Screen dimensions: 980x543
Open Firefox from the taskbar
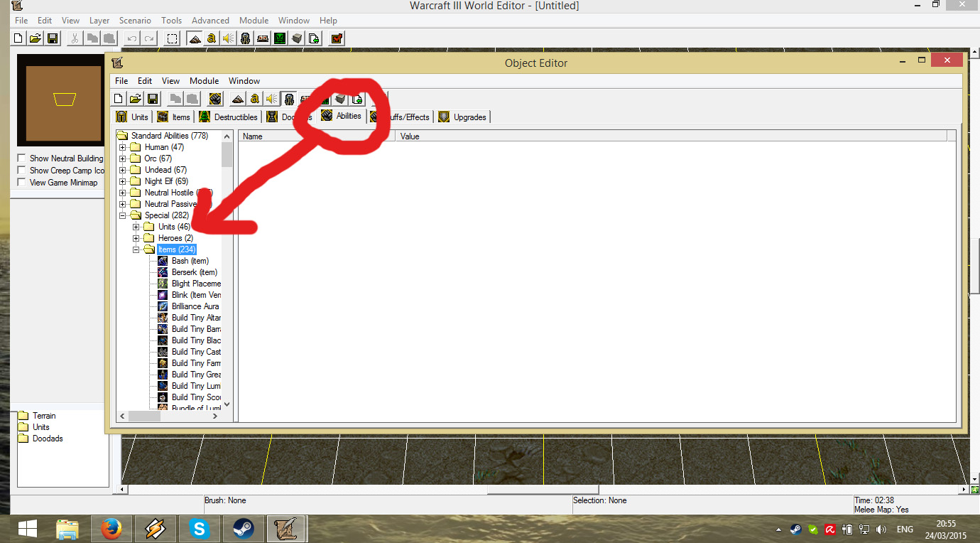pyautogui.click(x=111, y=529)
